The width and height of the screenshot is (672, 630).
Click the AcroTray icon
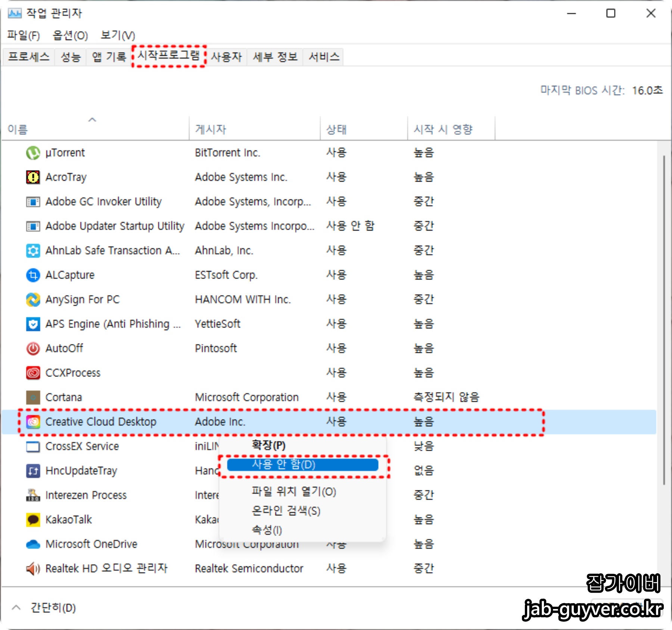[33, 177]
